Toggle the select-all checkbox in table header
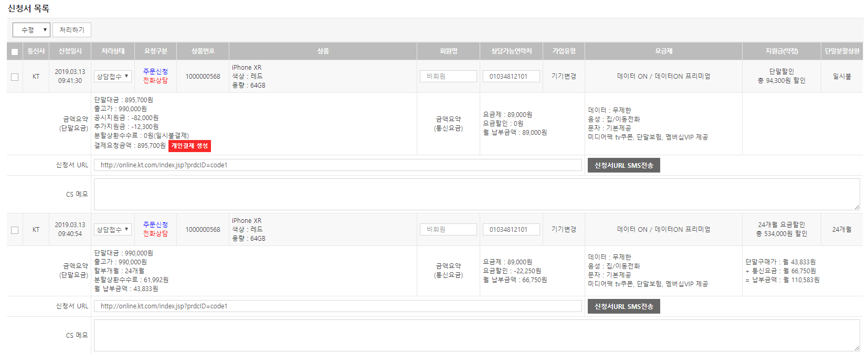 point(15,51)
